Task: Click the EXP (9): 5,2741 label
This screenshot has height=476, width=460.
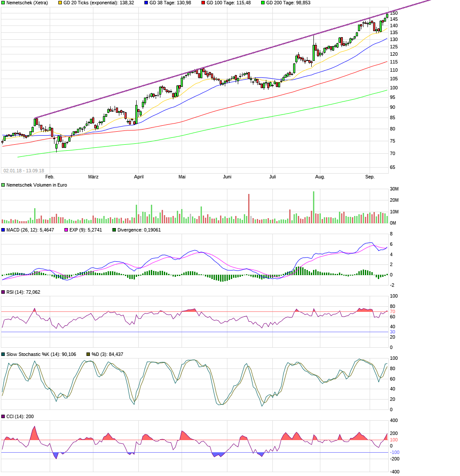Action: (86, 230)
